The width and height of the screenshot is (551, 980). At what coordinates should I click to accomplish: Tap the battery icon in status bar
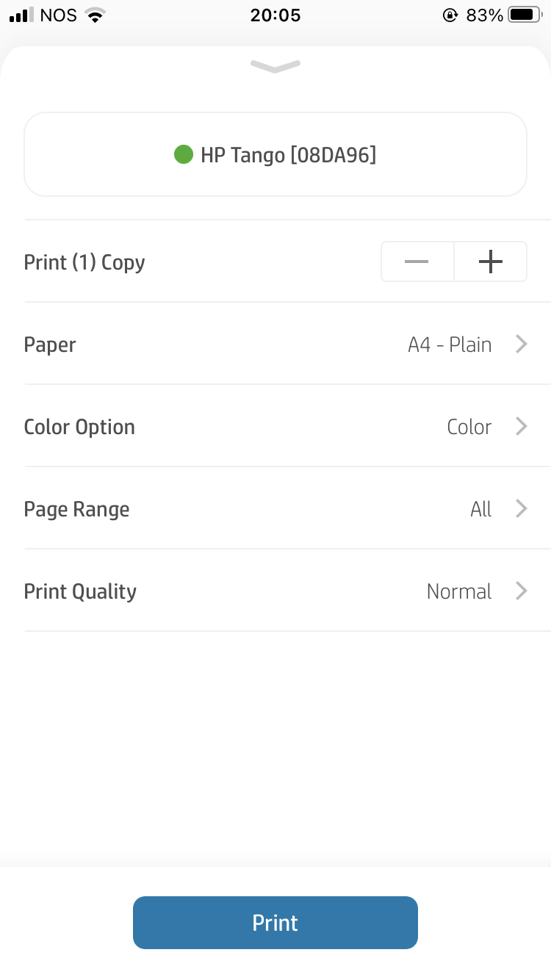(525, 15)
